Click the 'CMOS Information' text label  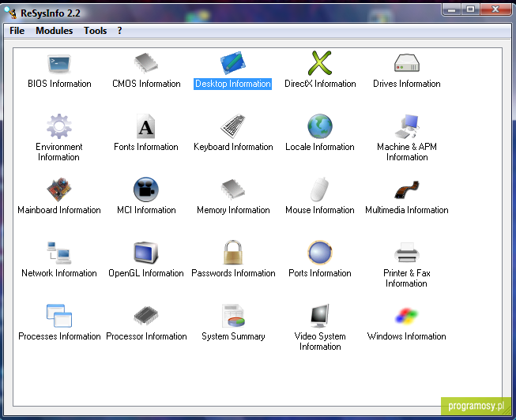coord(146,84)
